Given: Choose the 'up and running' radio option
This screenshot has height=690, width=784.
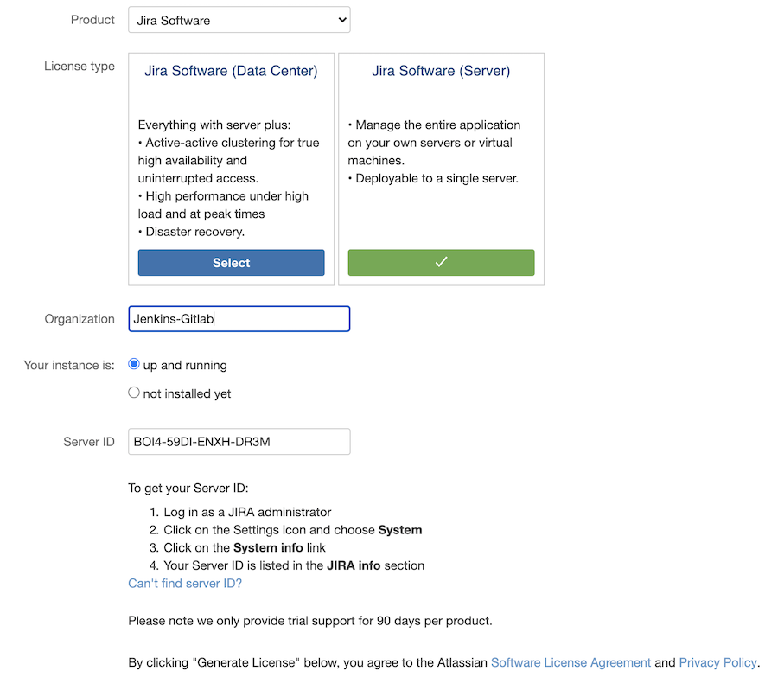Looking at the screenshot, I should point(134,365).
